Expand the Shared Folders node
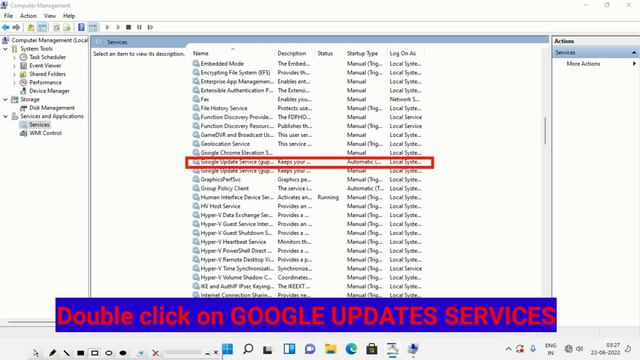 click(15, 74)
